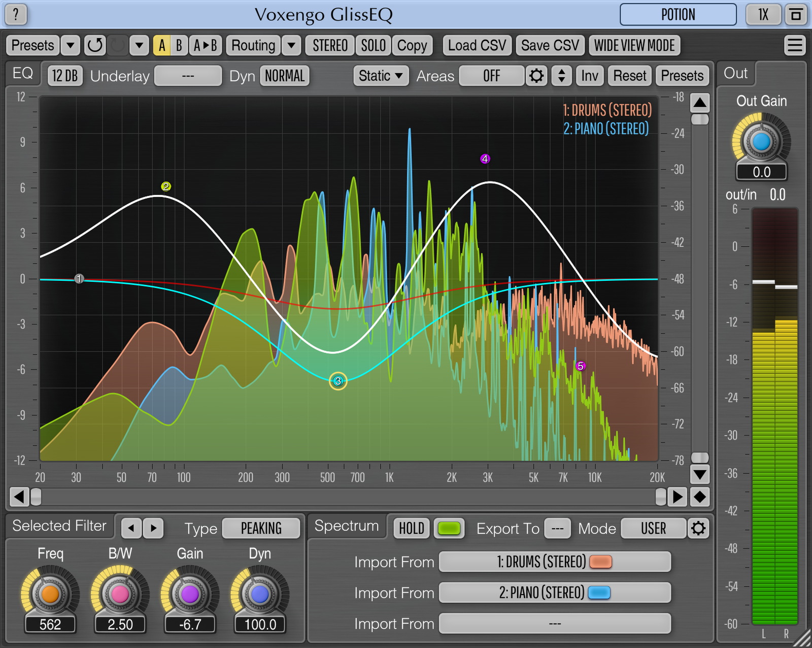Click the undo history arrow icon
Screen dimensions: 812x648
click(95, 45)
